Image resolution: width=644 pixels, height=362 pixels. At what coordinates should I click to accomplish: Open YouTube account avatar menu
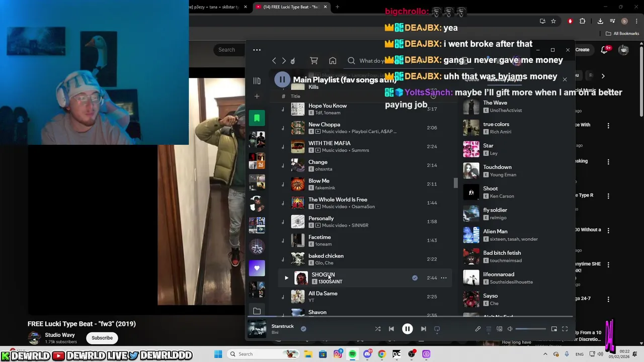(624, 50)
